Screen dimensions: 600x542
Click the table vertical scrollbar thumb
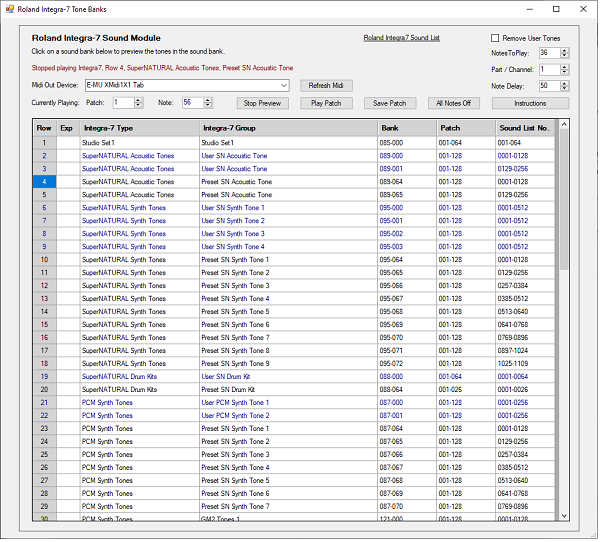pos(564,199)
